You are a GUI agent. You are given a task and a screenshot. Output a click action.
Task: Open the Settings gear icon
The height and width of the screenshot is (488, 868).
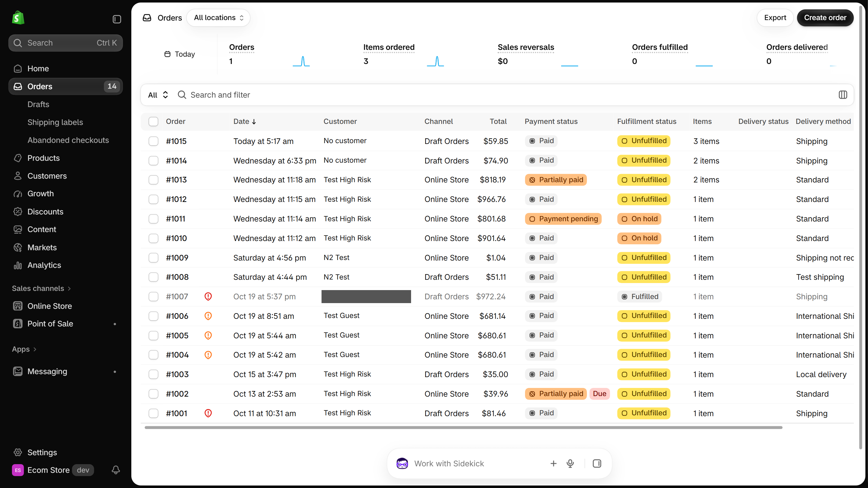(x=18, y=452)
